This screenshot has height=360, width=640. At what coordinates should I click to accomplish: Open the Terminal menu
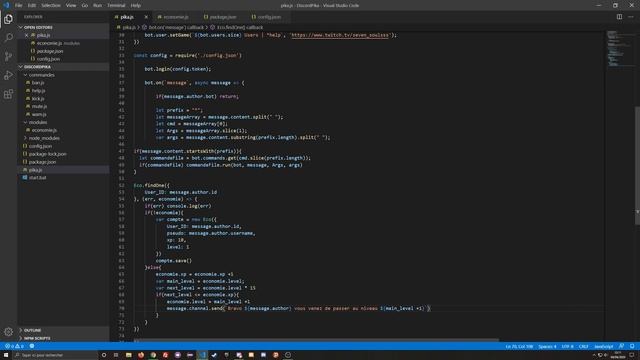pyautogui.click(x=117, y=5)
